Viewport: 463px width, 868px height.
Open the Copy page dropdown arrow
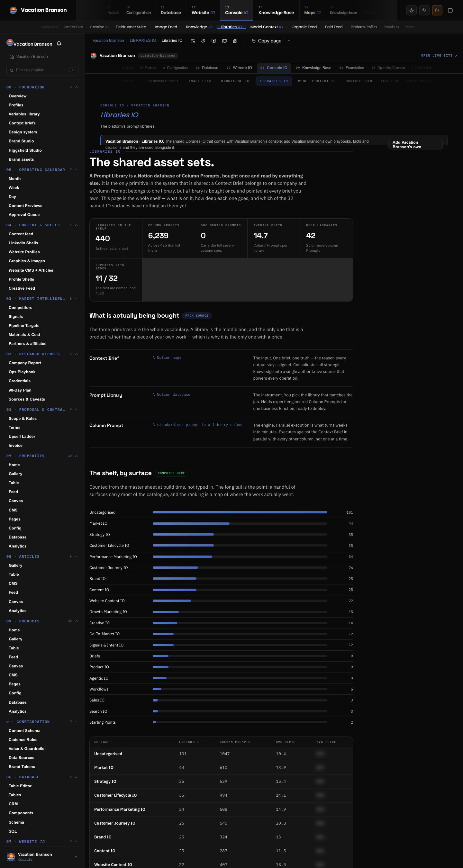click(289, 41)
